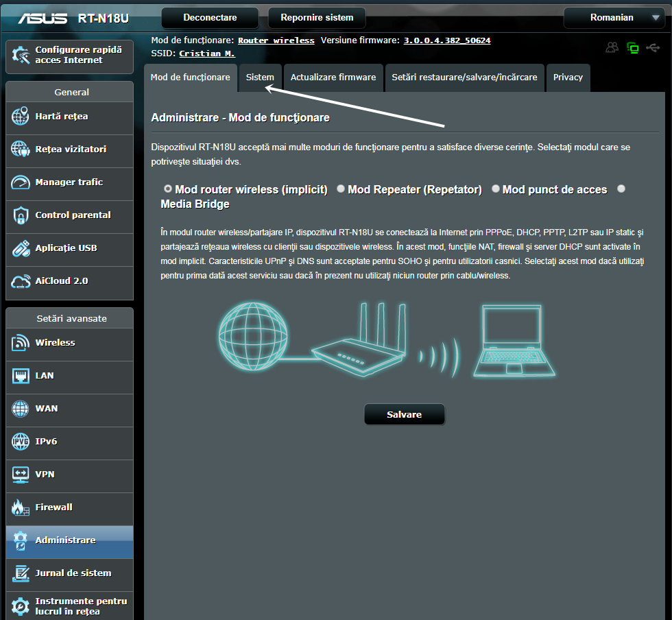Click the AiCloud 2.0 cloud icon
Screen dimensions: 672x620
pyautogui.click(x=20, y=281)
